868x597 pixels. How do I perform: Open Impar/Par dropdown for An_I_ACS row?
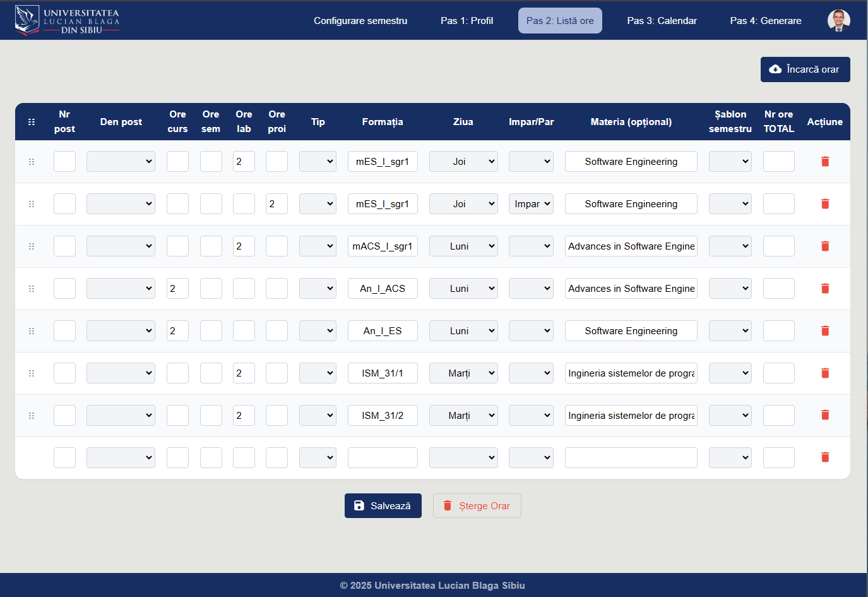tap(531, 289)
